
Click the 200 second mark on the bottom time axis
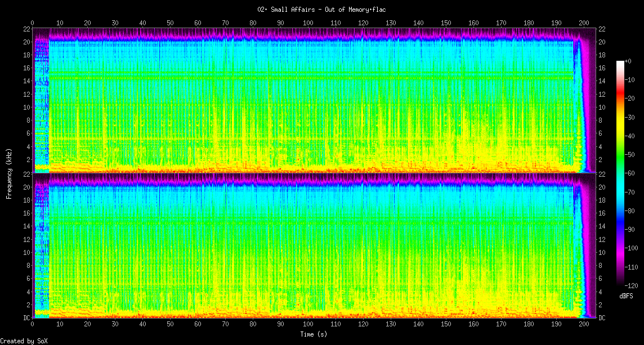pos(584,325)
